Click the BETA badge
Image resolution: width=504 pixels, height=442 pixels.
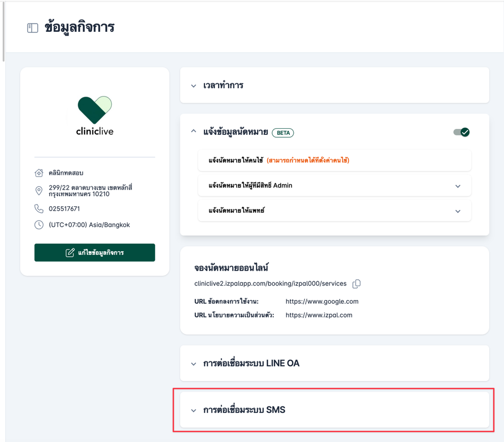click(283, 133)
